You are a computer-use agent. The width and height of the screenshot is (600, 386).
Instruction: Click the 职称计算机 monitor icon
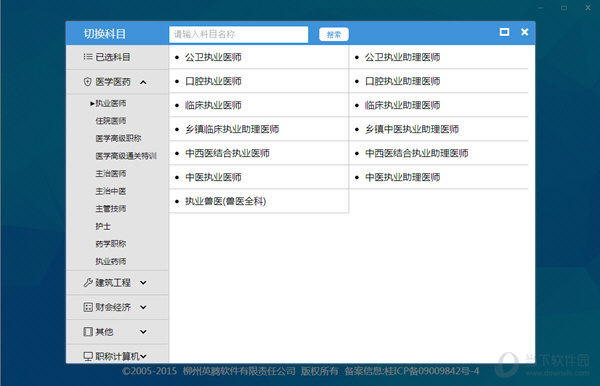click(88, 356)
